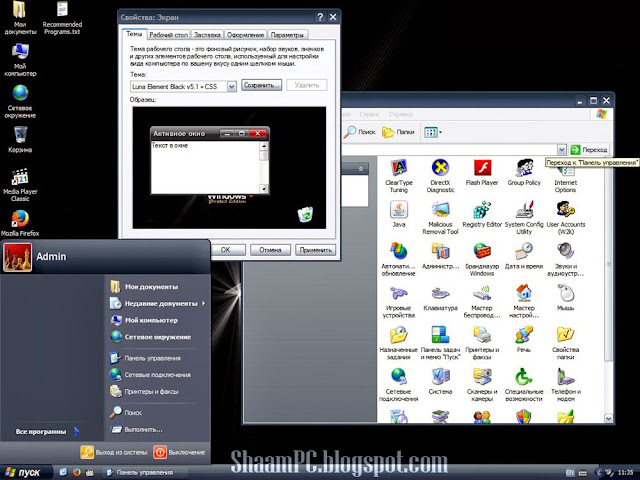Click Отмена in display properties dialog
Image resolution: width=640 pixels, height=480 pixels.
click(x=270, y=250)
